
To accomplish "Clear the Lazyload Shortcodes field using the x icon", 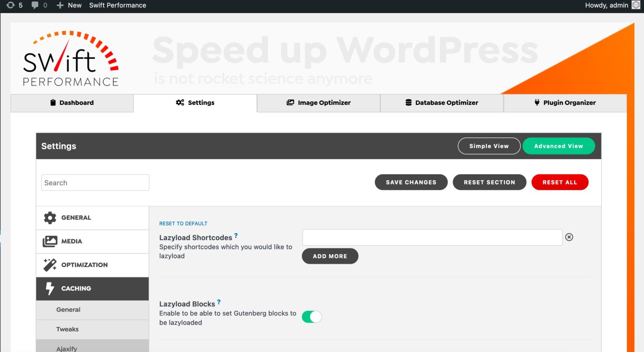I will (x=569, y=237).
